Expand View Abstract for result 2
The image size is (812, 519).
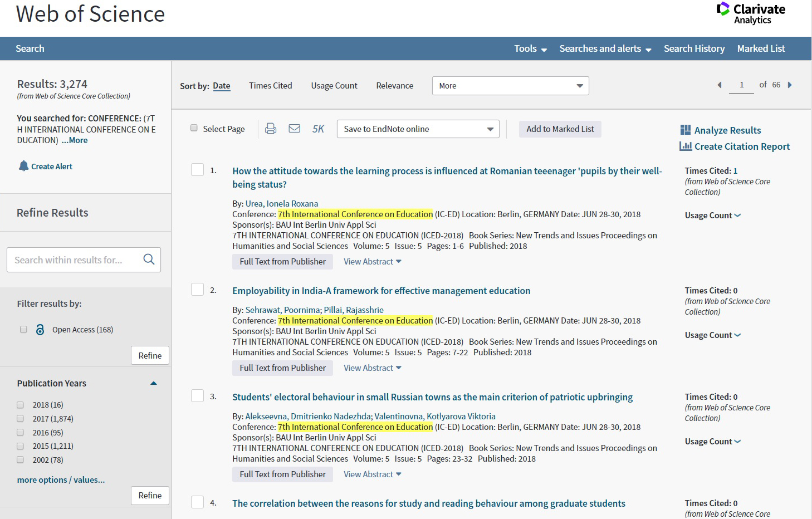[x=372, y=368]
